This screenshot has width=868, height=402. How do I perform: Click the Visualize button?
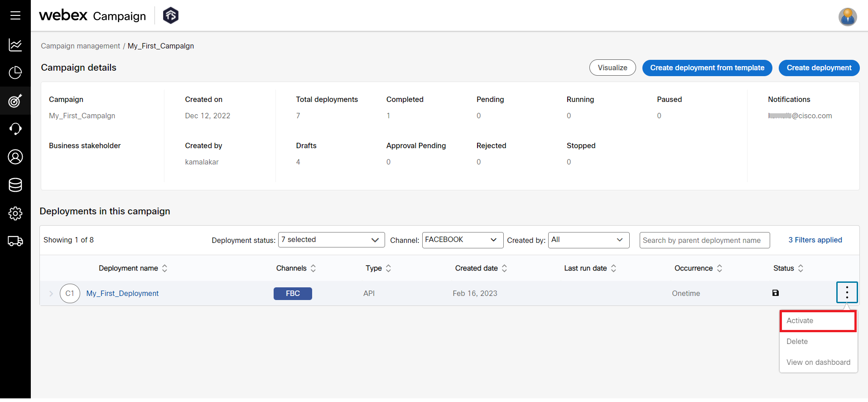click(612, 68)
